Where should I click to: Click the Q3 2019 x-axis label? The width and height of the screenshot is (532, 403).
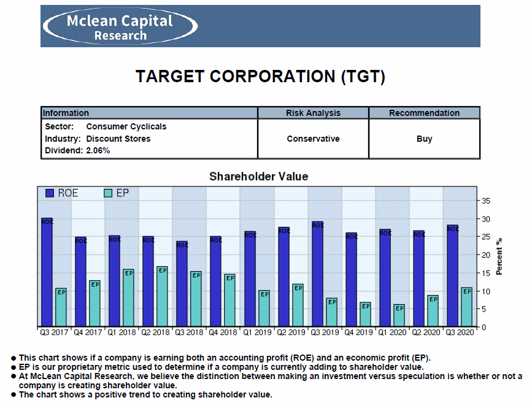coord(325,332)
